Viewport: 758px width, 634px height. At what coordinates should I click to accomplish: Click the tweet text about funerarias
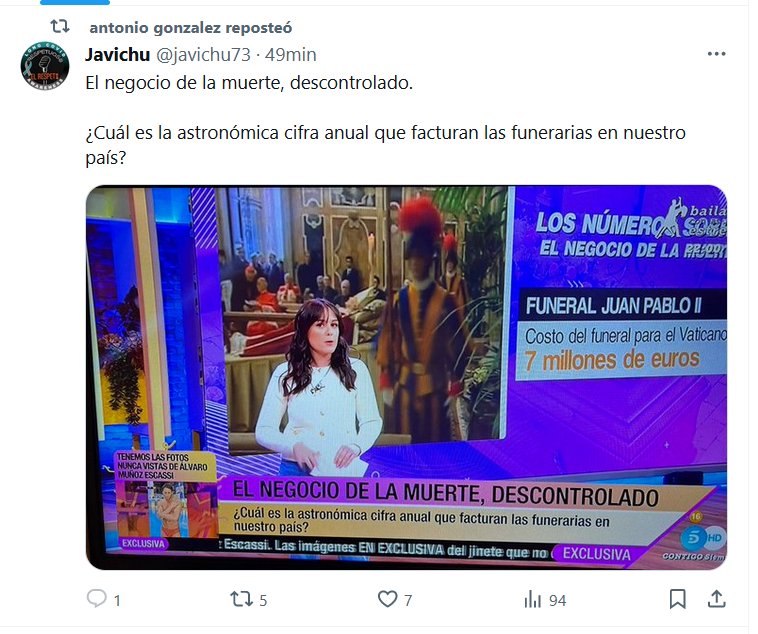[x=385, y=145]
